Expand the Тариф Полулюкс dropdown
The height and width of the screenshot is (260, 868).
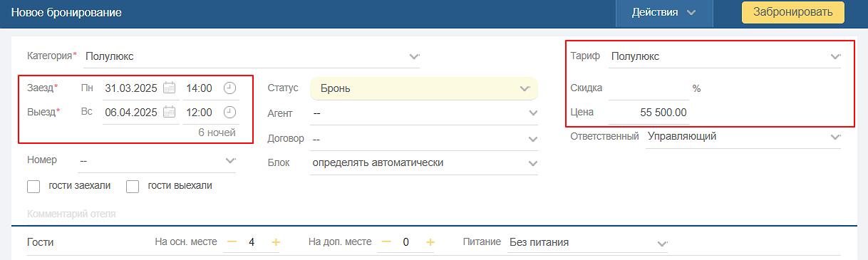click(725, 56)
